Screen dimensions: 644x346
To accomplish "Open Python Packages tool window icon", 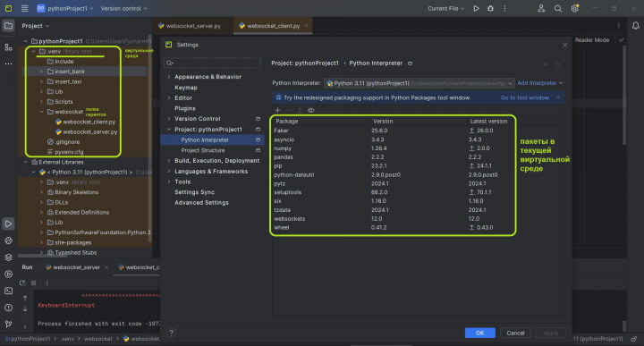I will pyautogui.click(x=8, y=257).
